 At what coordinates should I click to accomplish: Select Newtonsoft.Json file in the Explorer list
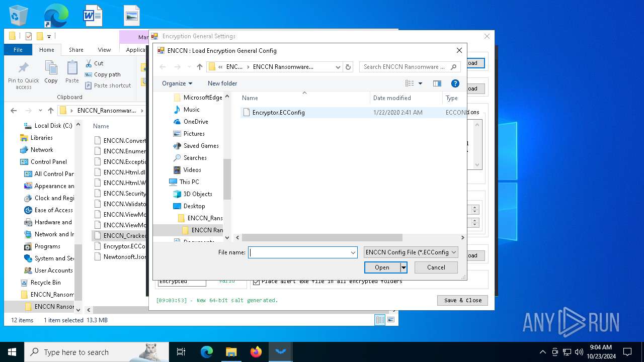click(125, 257)
